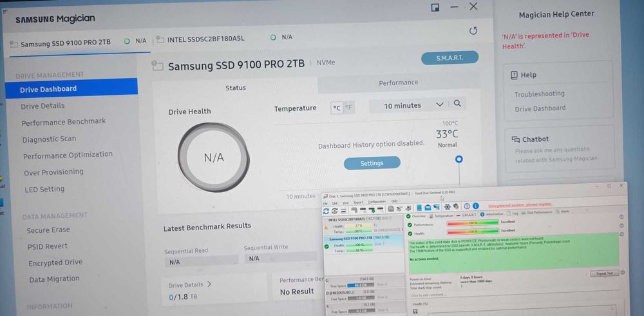Open PSID Revert in sidebar
The width and height of the screenshot is (644, 316).
click(x=47, y=246)
